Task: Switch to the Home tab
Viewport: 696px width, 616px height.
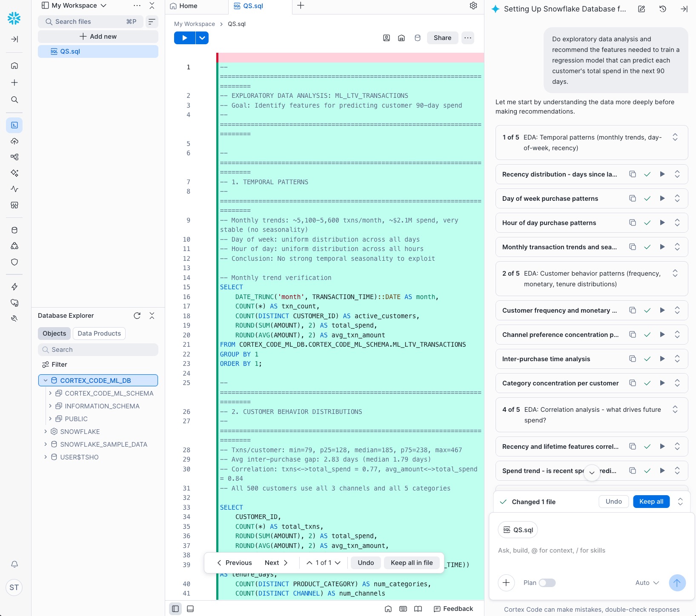Action: tap(183, 6)
